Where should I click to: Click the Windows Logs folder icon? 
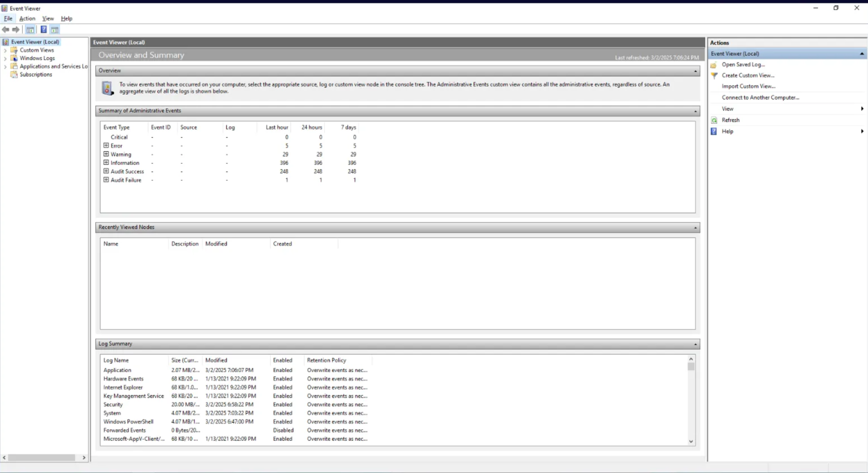pos(14,58)
